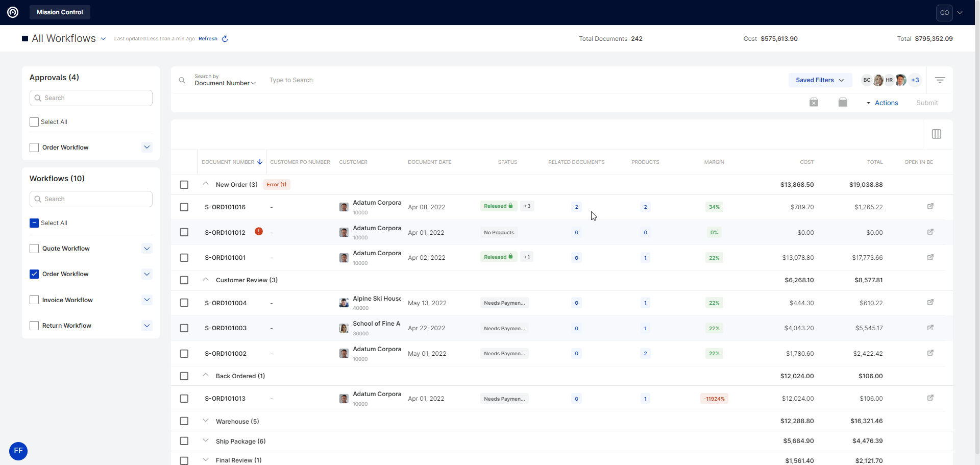980x465 pixels.
Task: Click the red error icon on S-ORD101012
Action: coord(259,232)
